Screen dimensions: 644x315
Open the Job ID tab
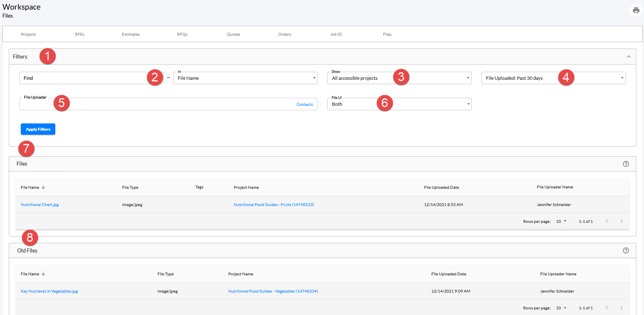click(x=336, y=34)
